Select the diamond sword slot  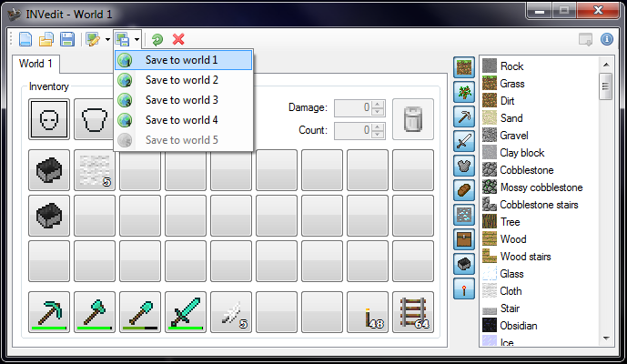[186, 312]
